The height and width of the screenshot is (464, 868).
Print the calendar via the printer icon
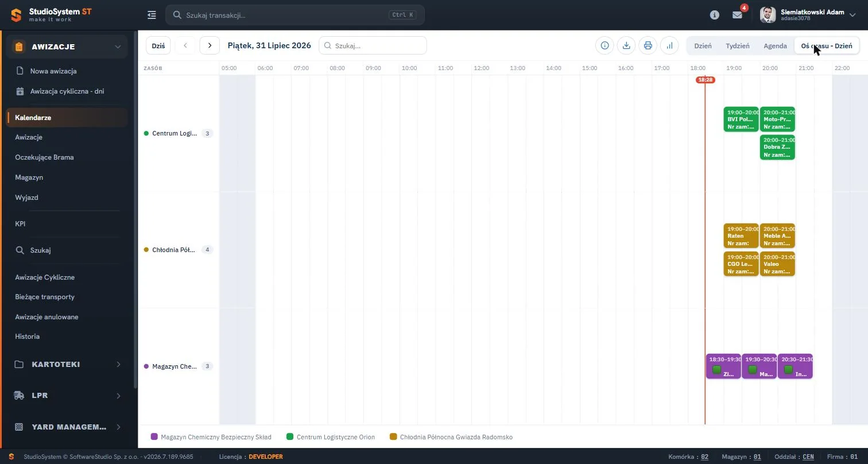point(648,45)
